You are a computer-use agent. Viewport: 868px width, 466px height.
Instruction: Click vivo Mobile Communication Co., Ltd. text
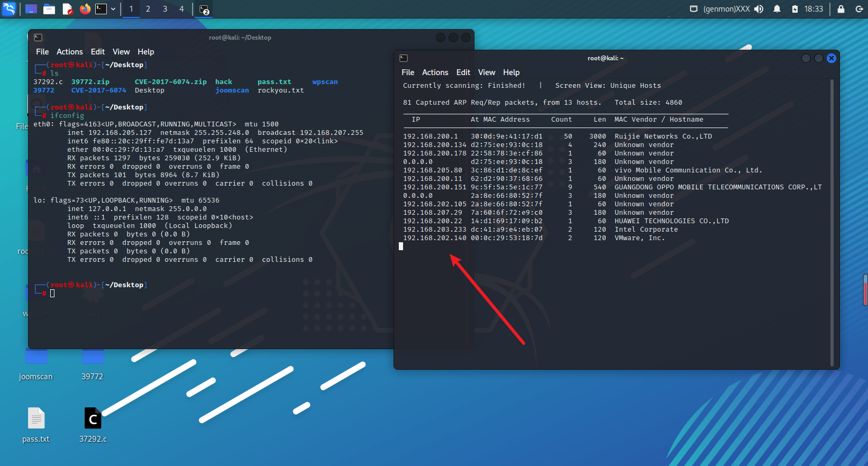point(688,170)
